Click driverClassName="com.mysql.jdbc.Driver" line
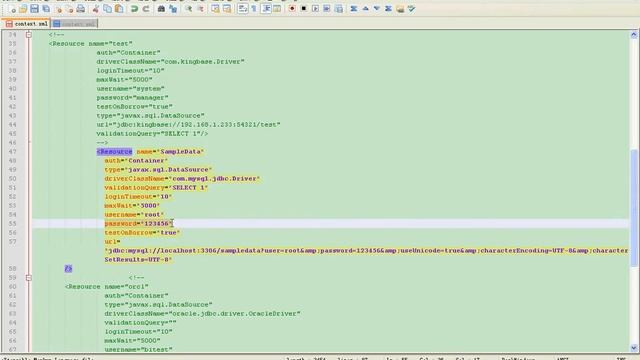 [182, 178]
